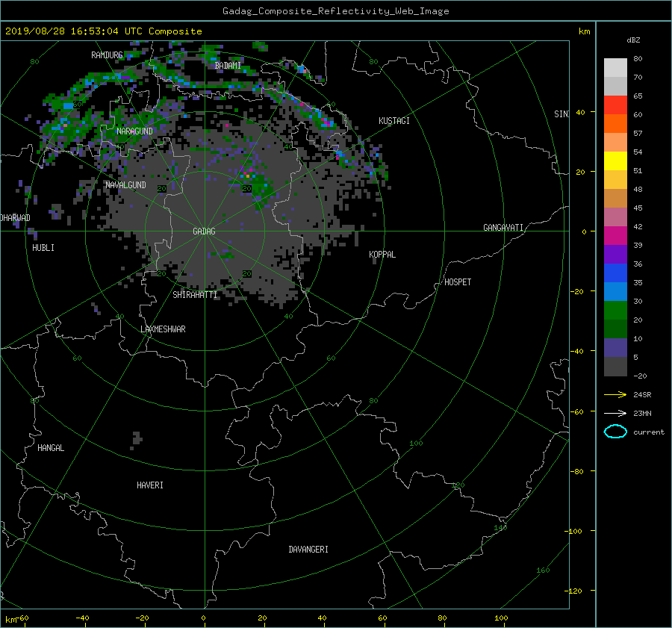672x628 pixels.
Task: Click the Gadag_Composite_Reflectivity_Web_Image title text
Action: coord(335,11)
